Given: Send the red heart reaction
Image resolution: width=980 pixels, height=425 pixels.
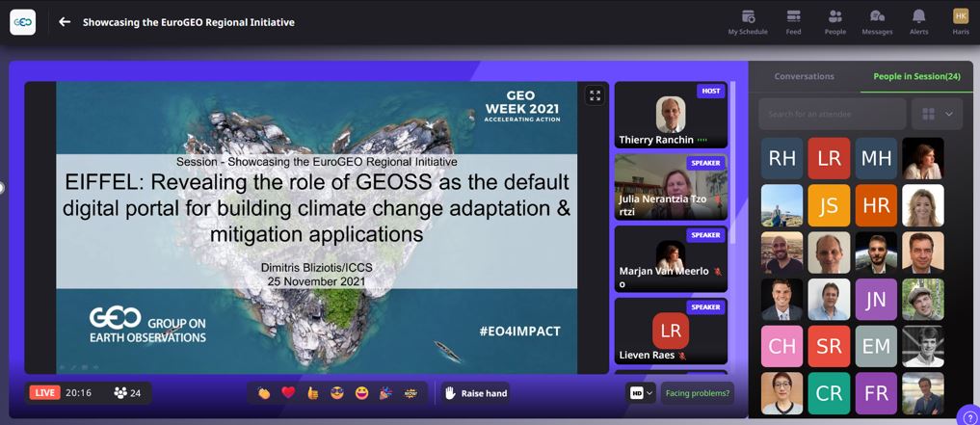Looking at the screenshot, I should 288,392.
